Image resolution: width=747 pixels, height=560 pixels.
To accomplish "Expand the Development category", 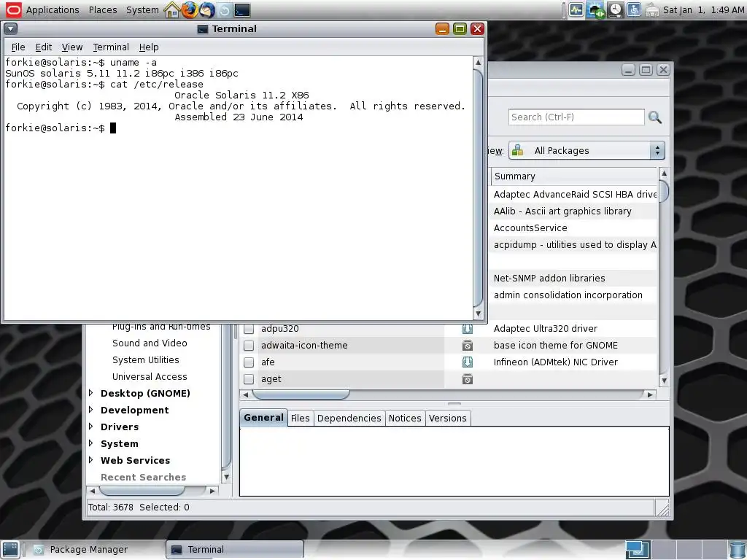I will point(91,410).
